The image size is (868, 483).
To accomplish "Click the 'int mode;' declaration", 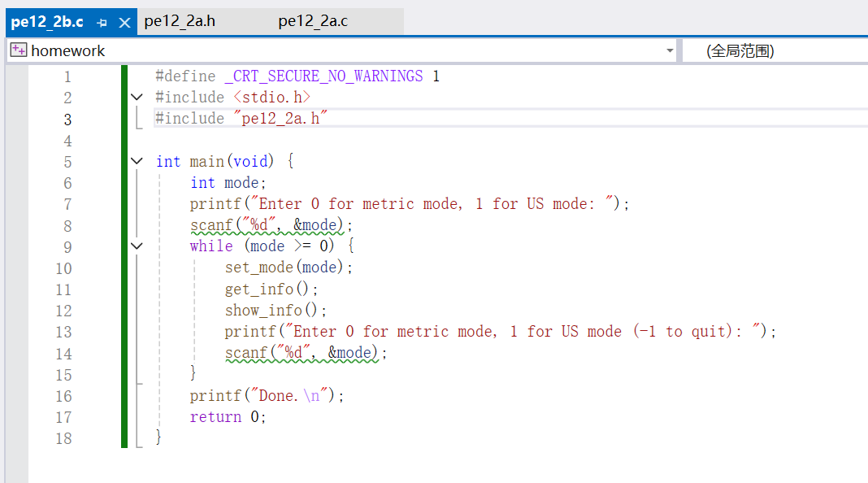I will tap(228, 183).
